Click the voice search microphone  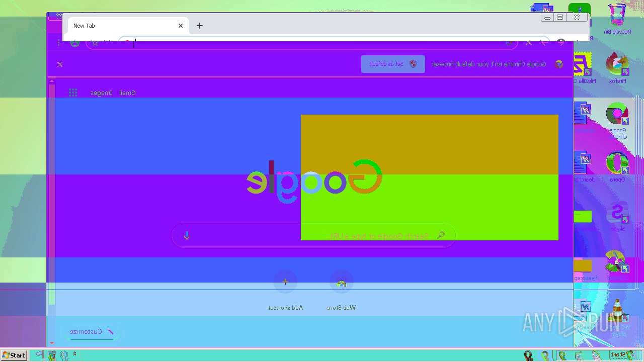[x=187, y=235]
